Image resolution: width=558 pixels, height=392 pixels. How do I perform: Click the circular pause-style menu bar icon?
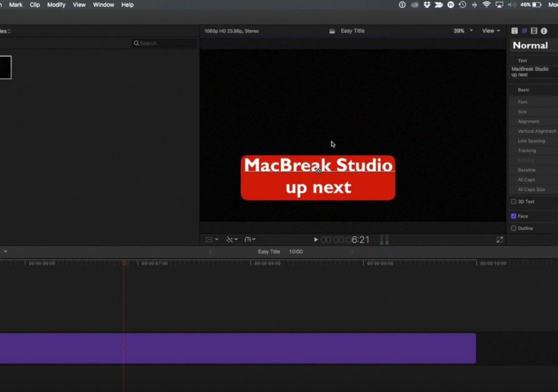451,4
